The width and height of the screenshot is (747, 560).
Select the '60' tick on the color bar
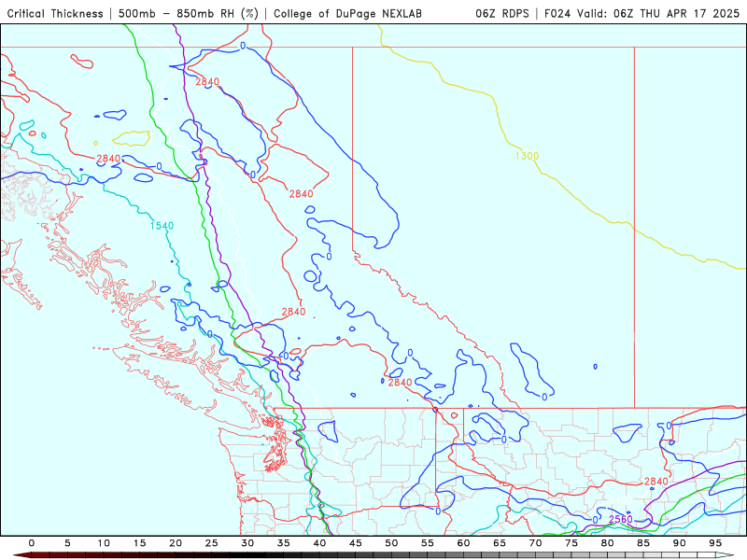(463, 543)
